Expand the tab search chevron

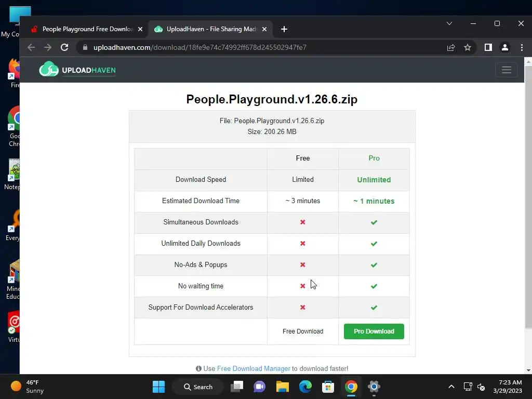(x=449, y=23)
